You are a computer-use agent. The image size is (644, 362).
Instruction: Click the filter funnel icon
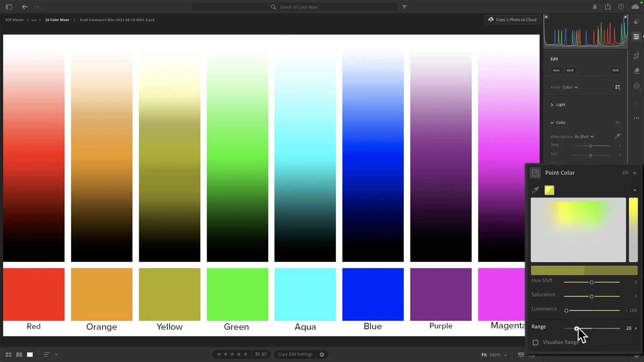pos(405,7)
